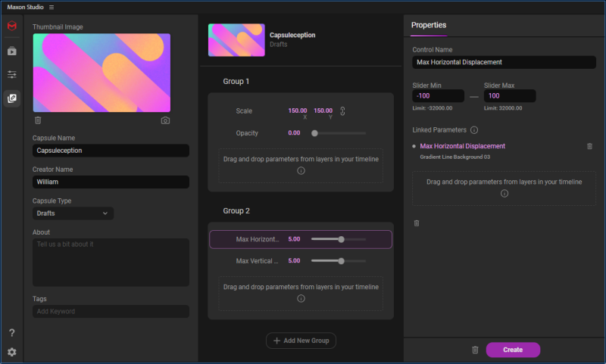Select the capsule creator icon in sidebar
Image resolution: width=606 pixels, height=364 pixels.
(x=12, y=98)
